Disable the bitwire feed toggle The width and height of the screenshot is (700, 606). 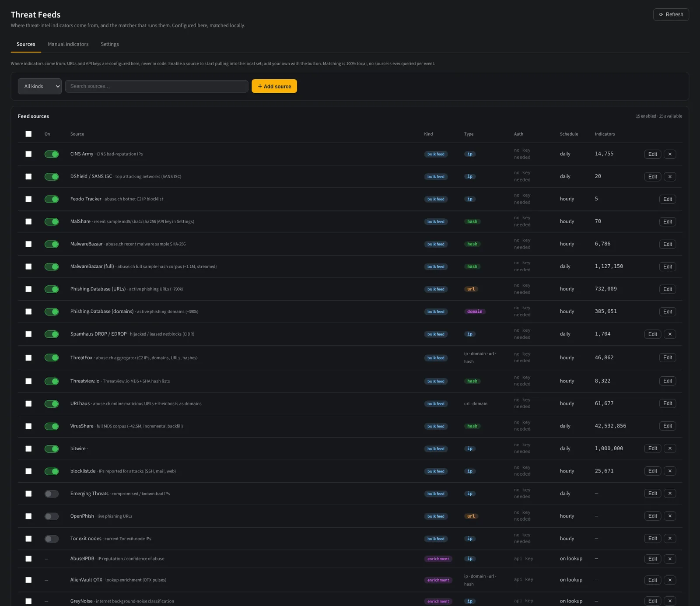pos(52,448)
